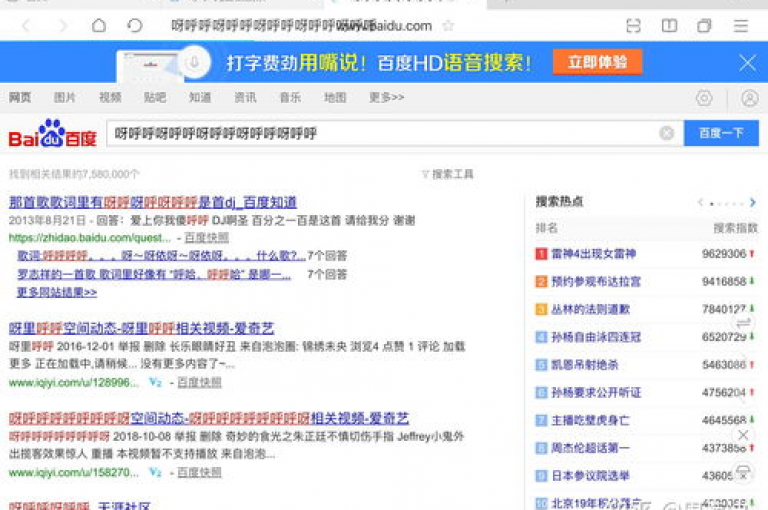Show open tabs with the windows icon

(704, 25)
